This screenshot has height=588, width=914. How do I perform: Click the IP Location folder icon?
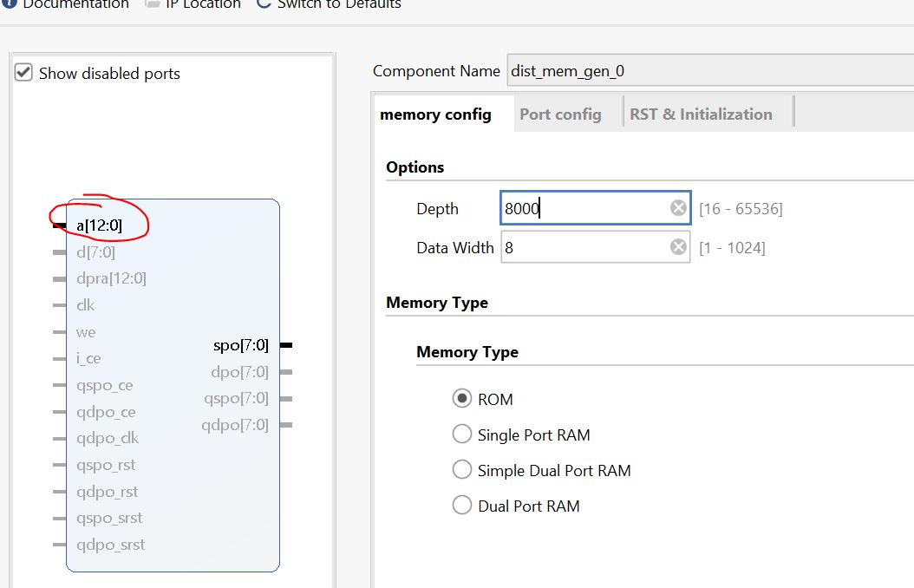[151, 3]
